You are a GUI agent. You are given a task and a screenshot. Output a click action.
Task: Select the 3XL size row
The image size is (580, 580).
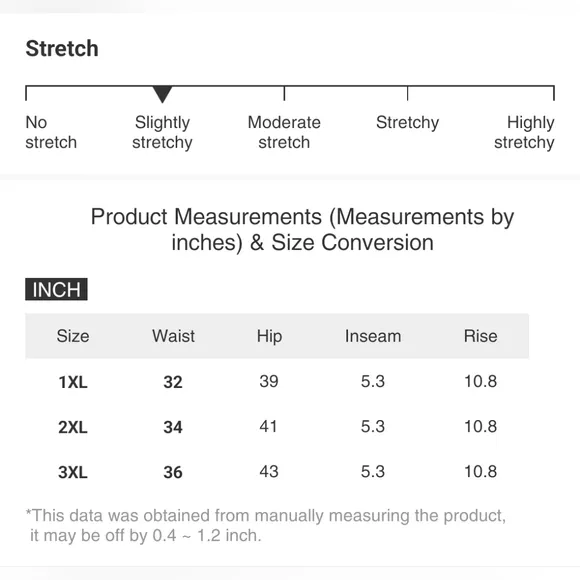[277, 472]
